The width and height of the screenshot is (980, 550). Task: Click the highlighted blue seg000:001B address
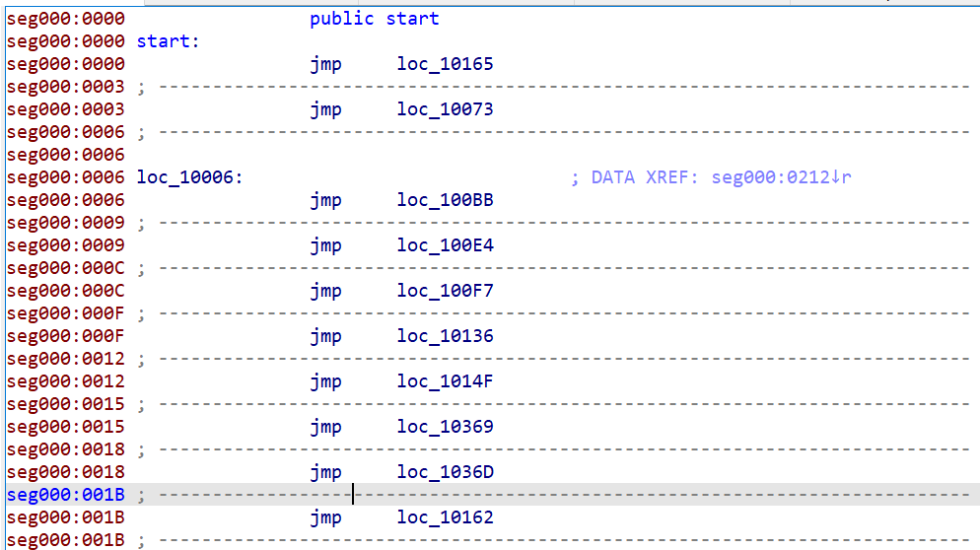coord(65,495)
